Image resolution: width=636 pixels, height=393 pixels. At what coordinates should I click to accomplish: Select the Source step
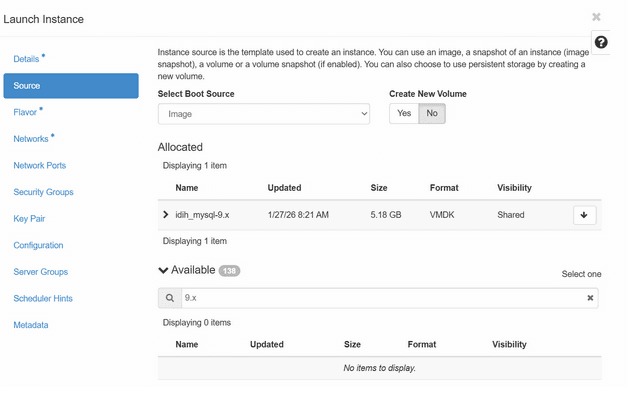tap(71, 86)
